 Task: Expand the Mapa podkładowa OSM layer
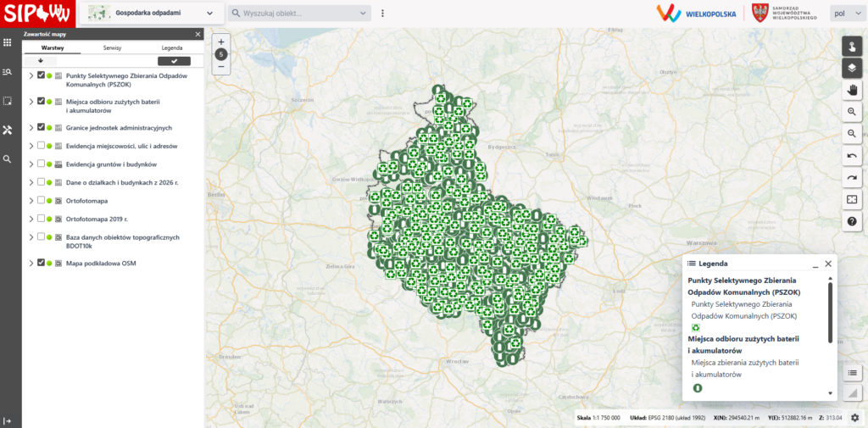31,263
